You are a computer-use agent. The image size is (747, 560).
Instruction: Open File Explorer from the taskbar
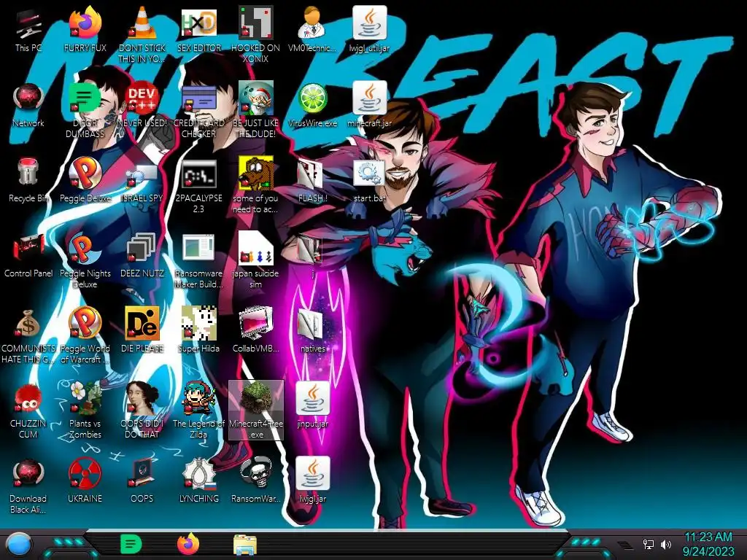(x=245, y=544)
